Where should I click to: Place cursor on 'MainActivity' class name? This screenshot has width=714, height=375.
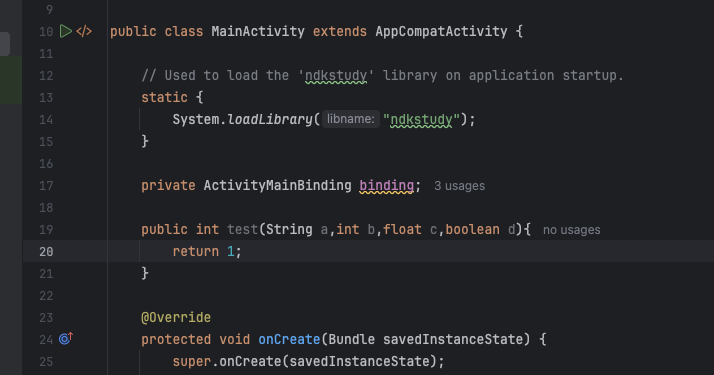click(258, 31)
